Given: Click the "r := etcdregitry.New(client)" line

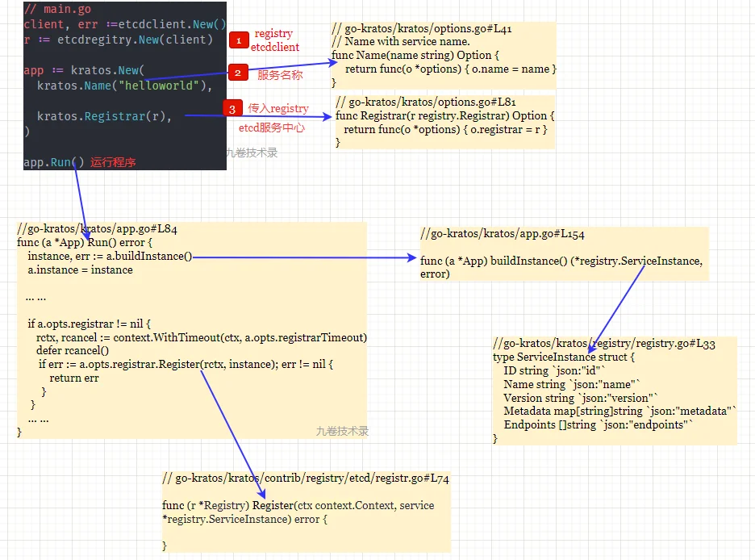Looking at the screenshot, I should [118, 40].
